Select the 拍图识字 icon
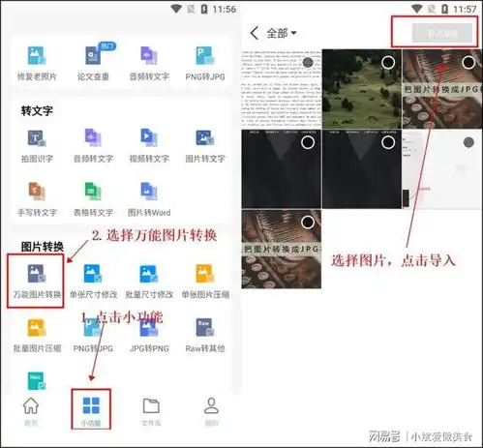This screenshot has width=483, height=448. 37,146
